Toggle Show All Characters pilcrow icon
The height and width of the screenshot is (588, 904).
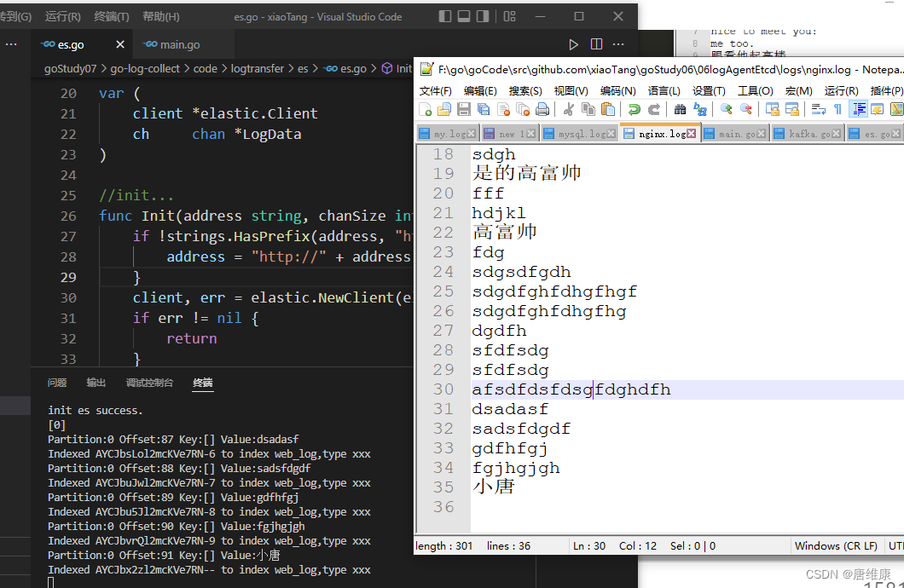click(x=837, y=109)
